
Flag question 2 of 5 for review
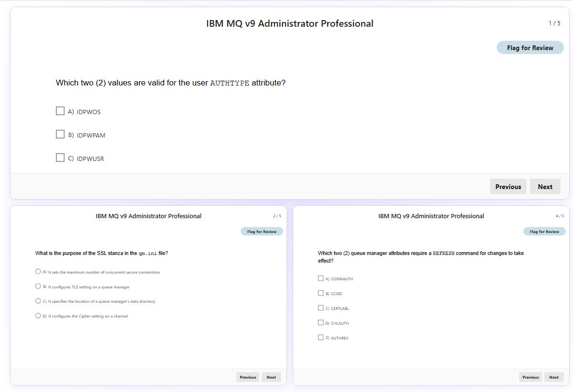tap(262, 232)
